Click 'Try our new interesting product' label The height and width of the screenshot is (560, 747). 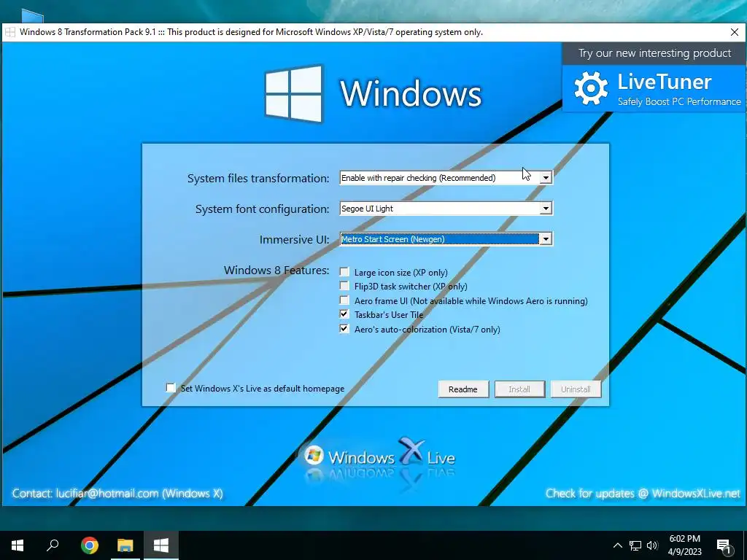coord(654,52)
